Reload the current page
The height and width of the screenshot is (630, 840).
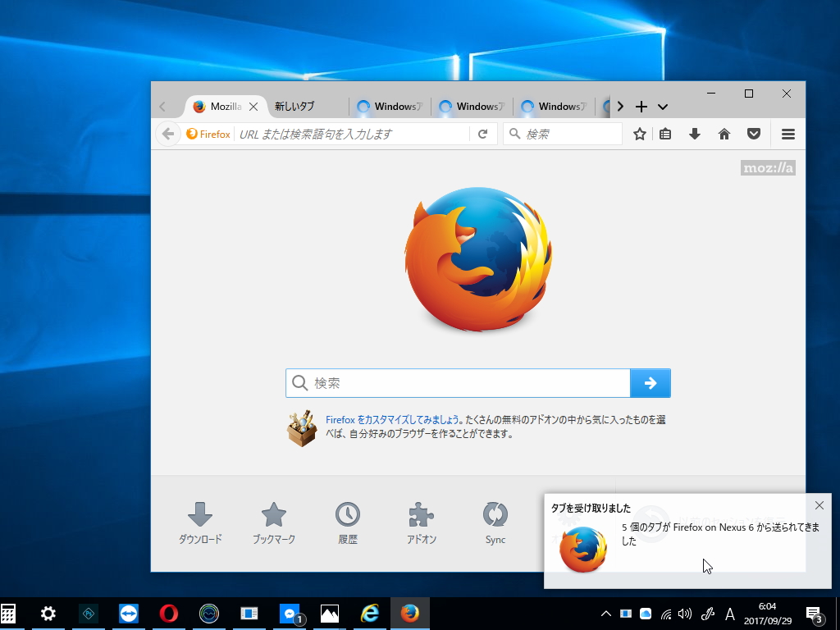[x=483, y=134]
